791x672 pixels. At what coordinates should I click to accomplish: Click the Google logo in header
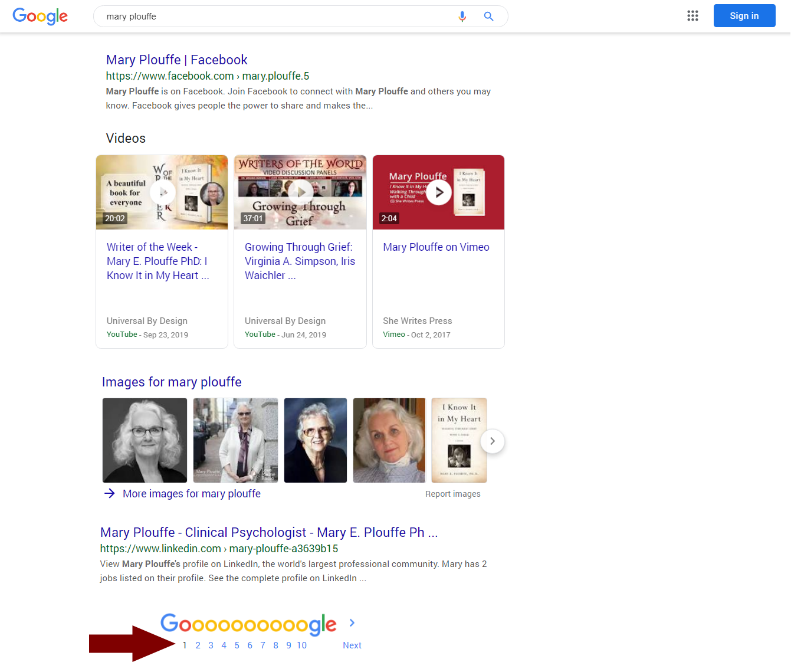click(40, 16)
